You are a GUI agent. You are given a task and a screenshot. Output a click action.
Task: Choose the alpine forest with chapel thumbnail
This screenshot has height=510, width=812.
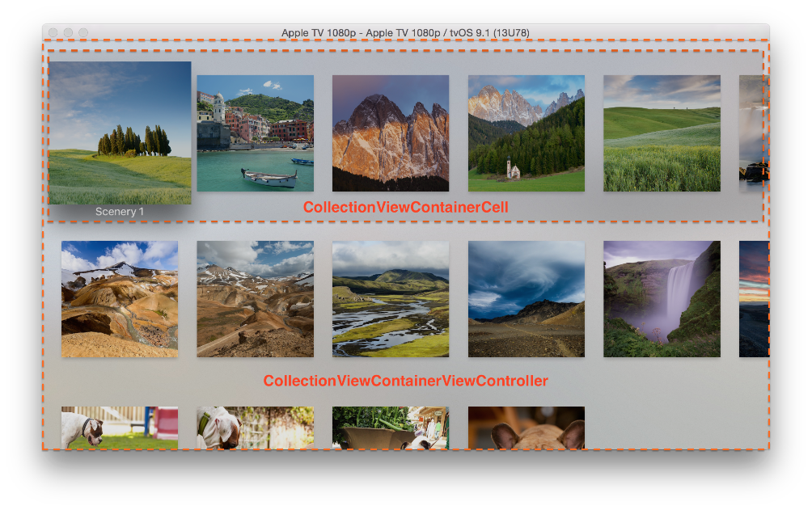point(527,133)
